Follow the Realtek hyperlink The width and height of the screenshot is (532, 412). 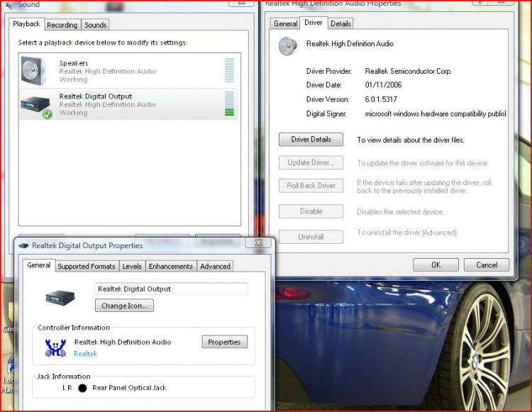[x=86, y=354]
